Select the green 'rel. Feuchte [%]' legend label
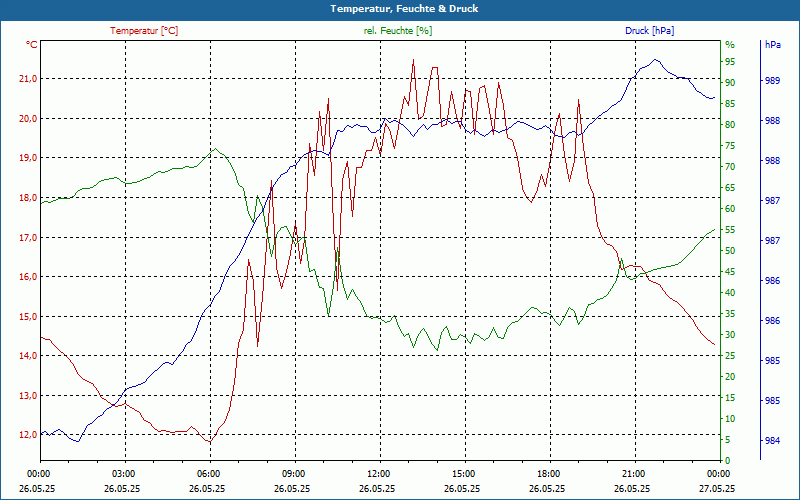800x500 pixels. click(397, 31)
